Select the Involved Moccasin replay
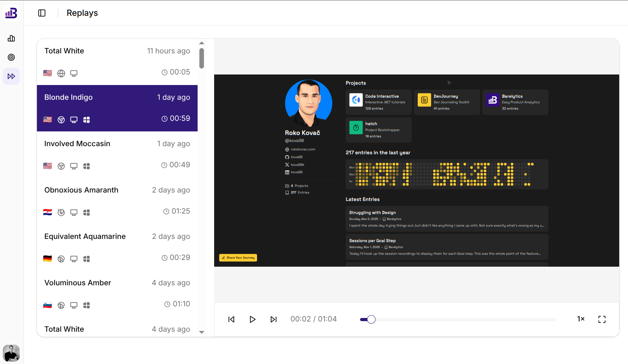 [x=117, y=155]
